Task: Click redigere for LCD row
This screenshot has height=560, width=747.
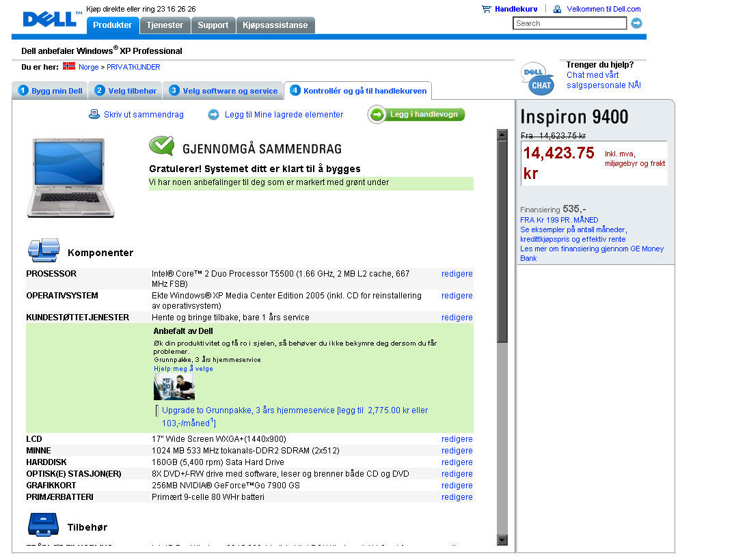Action: point(457,439)
